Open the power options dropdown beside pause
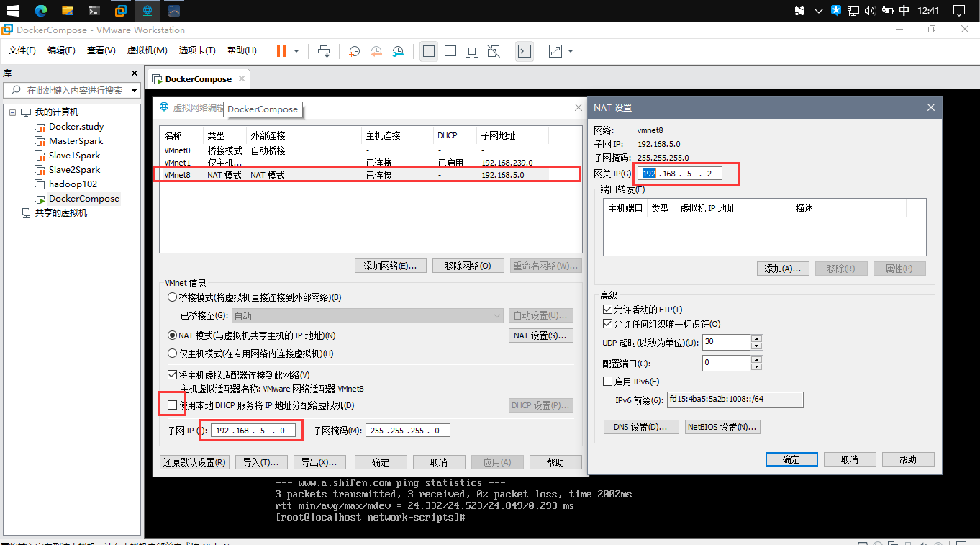This screenshot has height=545, width=980. 297,51
